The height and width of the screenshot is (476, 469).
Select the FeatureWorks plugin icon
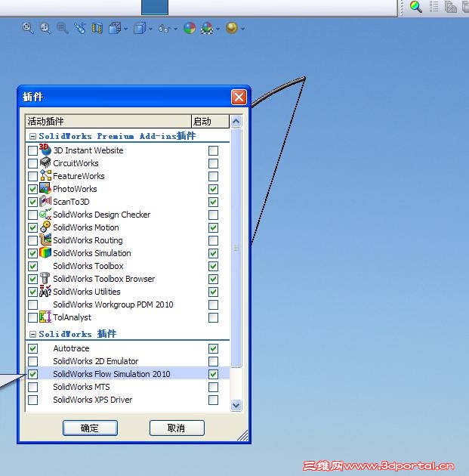[x=45, y=175]
